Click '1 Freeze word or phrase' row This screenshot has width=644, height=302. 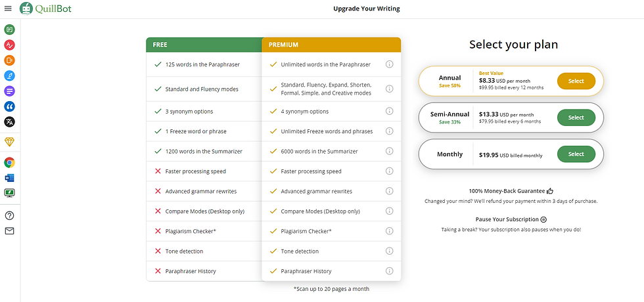204,131
